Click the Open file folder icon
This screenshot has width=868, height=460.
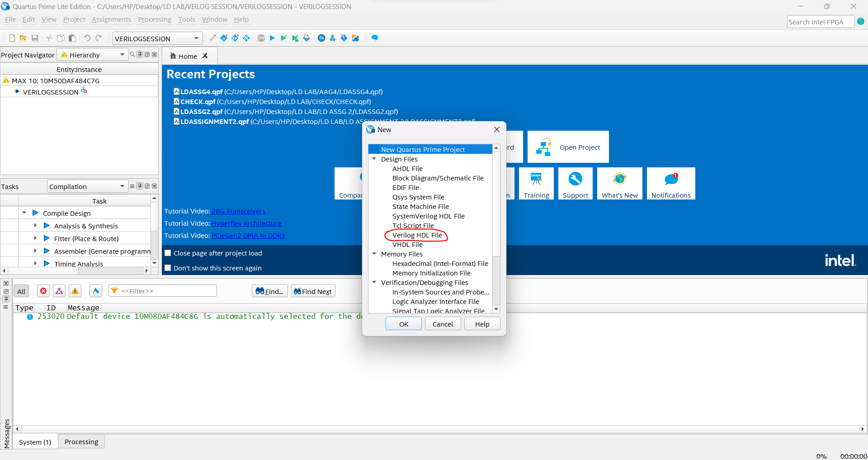coord(23,38)
